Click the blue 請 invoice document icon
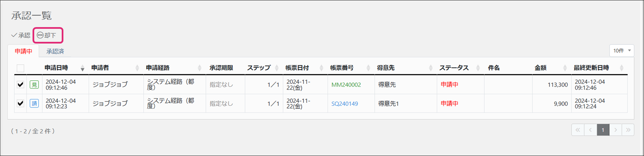Viewport: 644px width, 156px height. (x=34, y=103)
